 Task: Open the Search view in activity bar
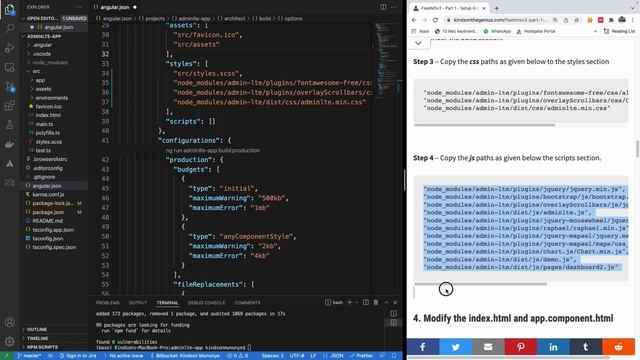9,28
